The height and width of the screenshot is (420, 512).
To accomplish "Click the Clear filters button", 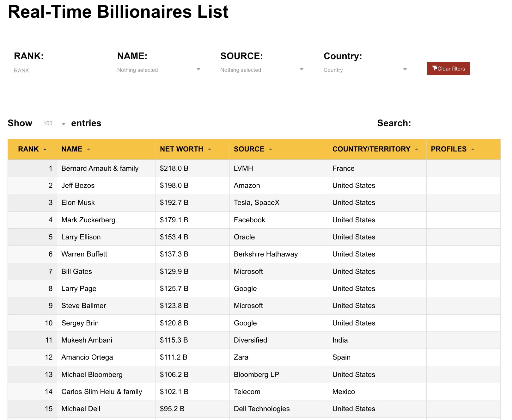I will click(448, 68).
